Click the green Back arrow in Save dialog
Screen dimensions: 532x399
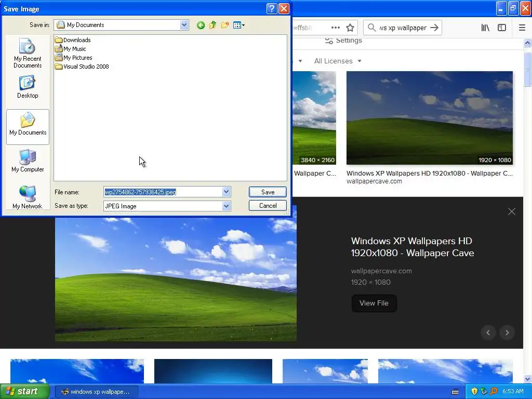click(x=201, y=25)
